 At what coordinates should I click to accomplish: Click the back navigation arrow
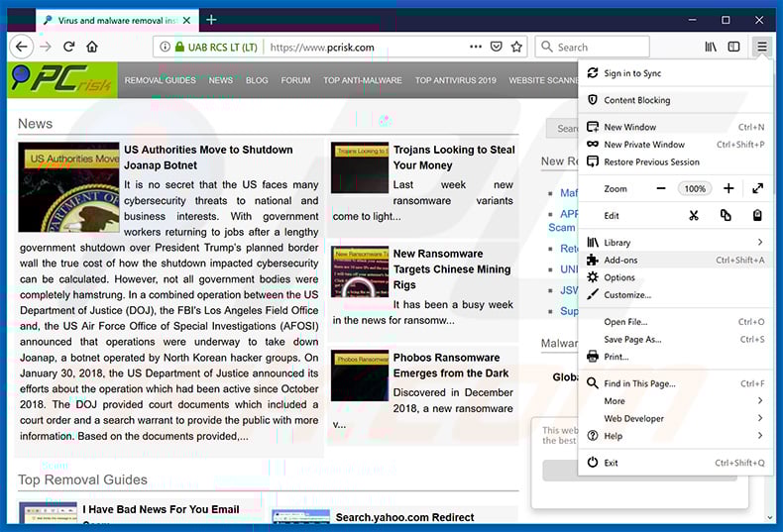pyautogui.click(x=22, y=47)
